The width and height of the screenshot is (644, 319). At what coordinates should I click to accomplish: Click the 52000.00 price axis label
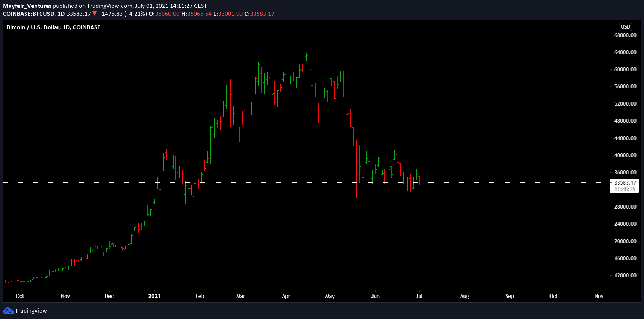[x=625, y=104]
